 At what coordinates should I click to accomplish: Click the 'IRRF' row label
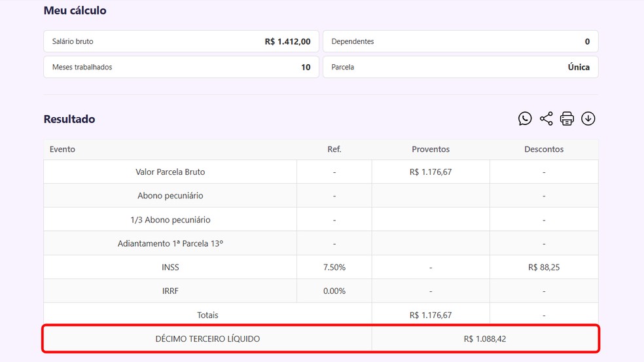[x=170, y=291]
